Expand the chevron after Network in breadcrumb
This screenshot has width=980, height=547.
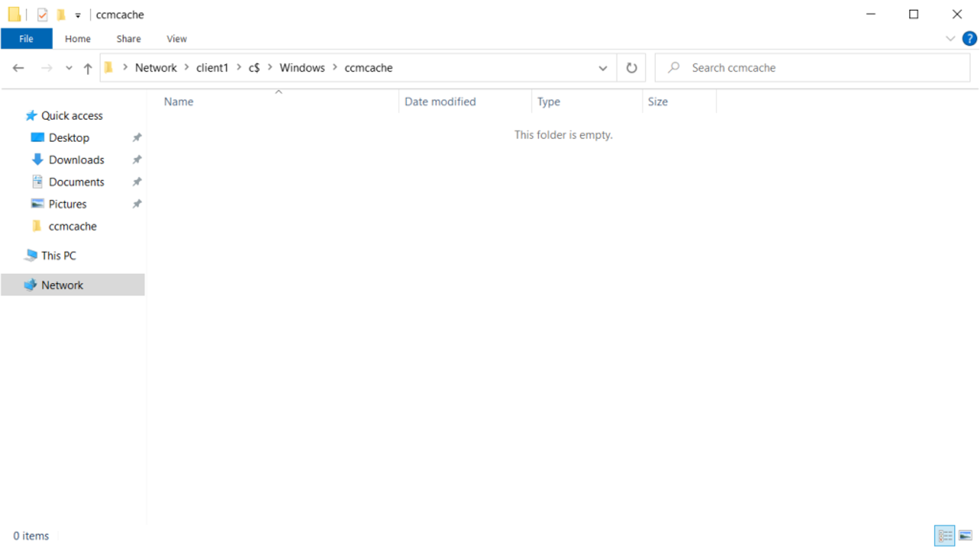[187, 67]
